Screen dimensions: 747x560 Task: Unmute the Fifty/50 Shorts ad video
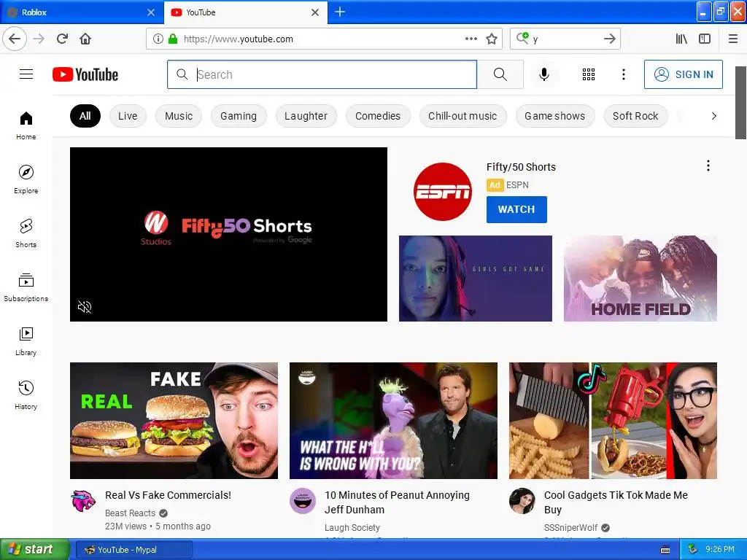pos(85,307)
